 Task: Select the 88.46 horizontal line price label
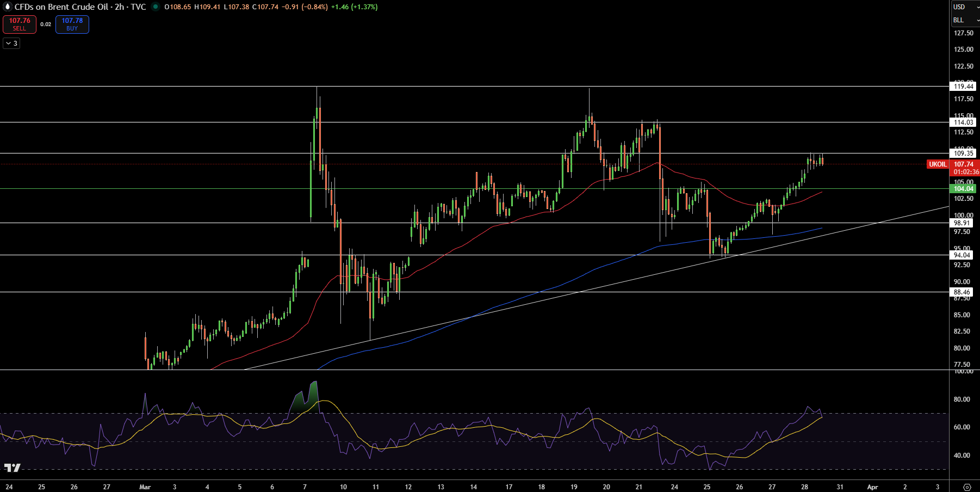pyautogui.click(x=962, y=292)
